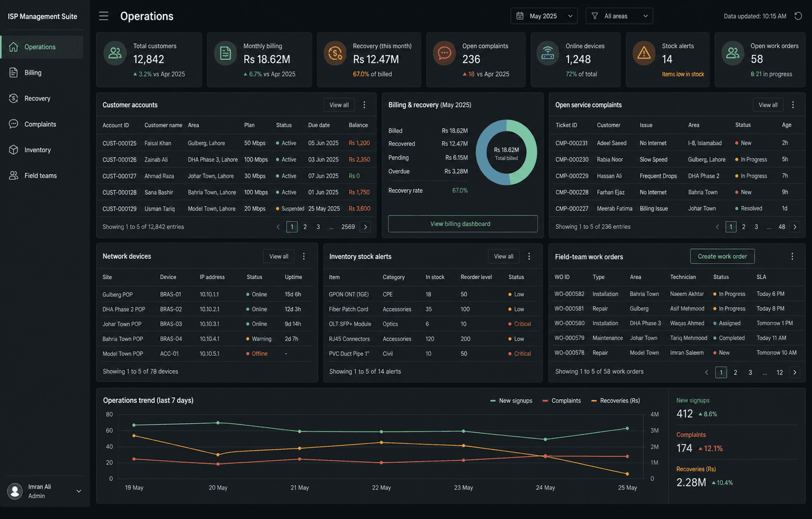The height and width of the screenshot is (519, 812).
Task: Open Inventory stock alerts three-dot menu
Action: (529, 256)
